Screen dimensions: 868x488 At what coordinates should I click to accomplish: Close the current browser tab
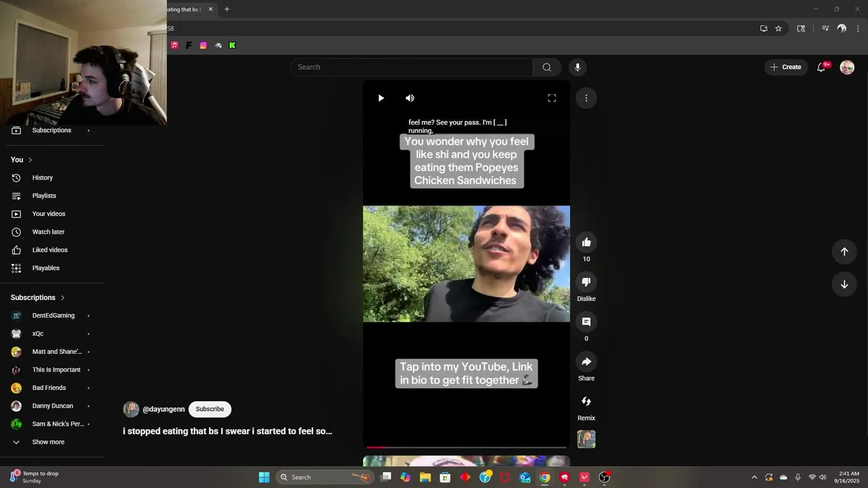tap(210, 9)
